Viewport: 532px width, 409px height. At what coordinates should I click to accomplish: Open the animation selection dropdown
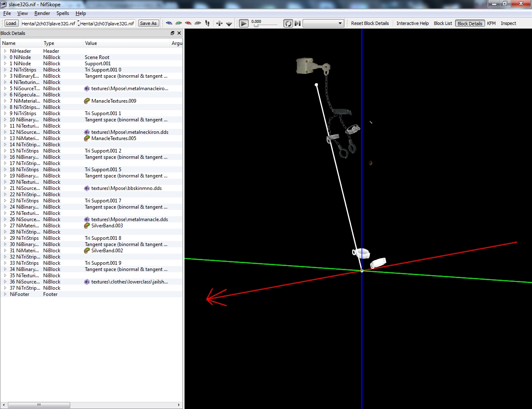pos(323,23)
